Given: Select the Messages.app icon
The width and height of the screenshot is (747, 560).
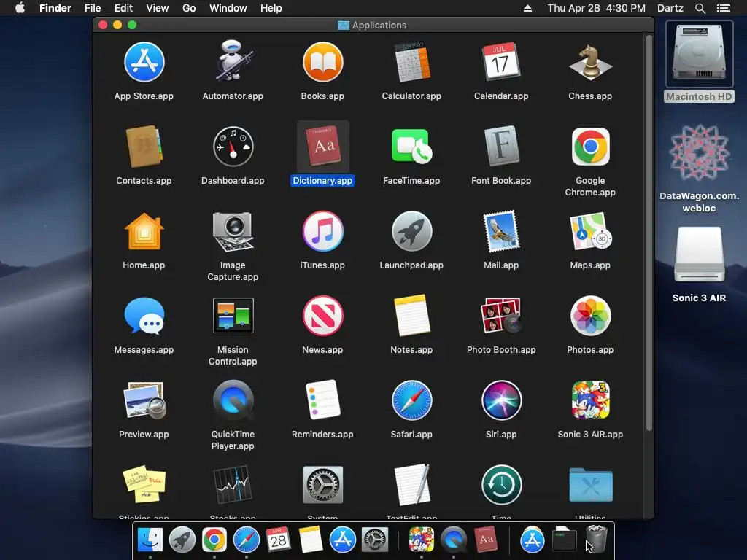Looking at the screenshot, I should tap(144, 316).
